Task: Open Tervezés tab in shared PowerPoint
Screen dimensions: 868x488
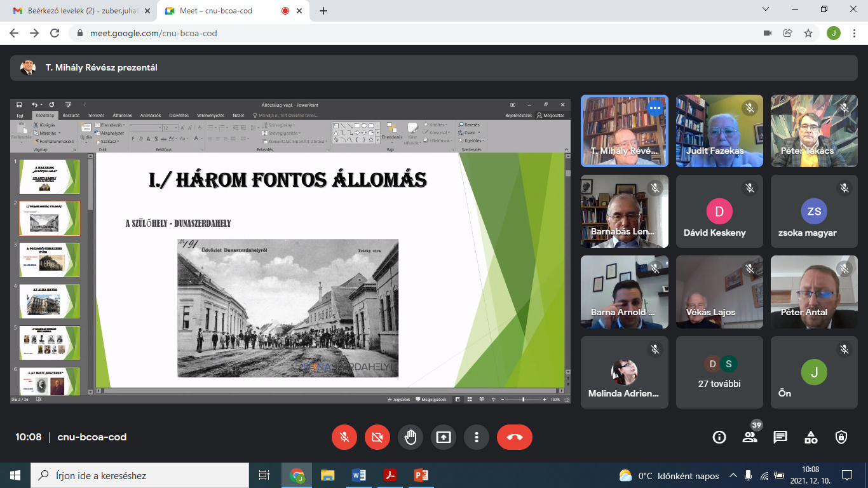Action: pos(96,115)
